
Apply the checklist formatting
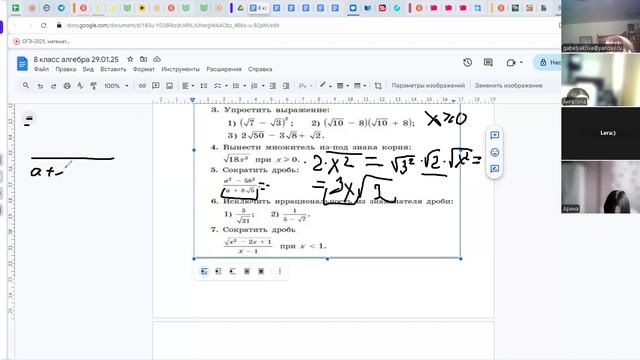tap(218, 86)
